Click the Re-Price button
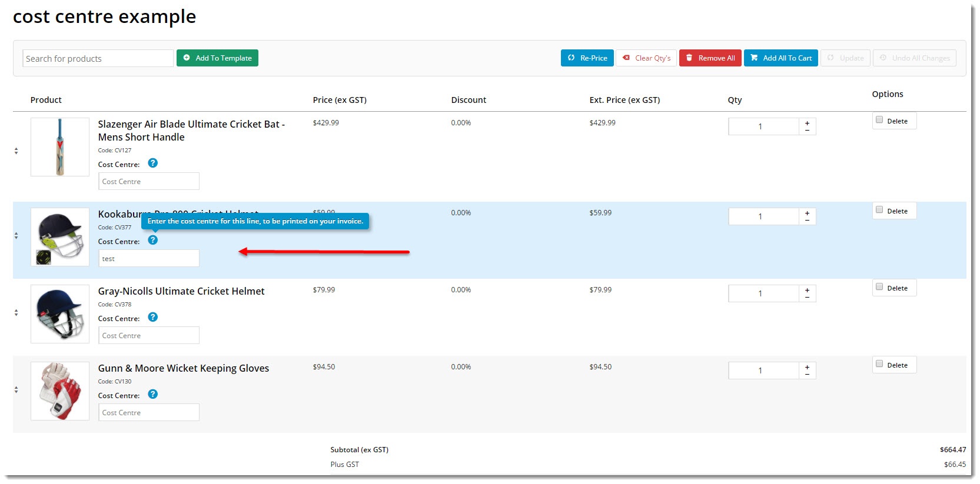980x484 pixels. click(x=587, y=58)
